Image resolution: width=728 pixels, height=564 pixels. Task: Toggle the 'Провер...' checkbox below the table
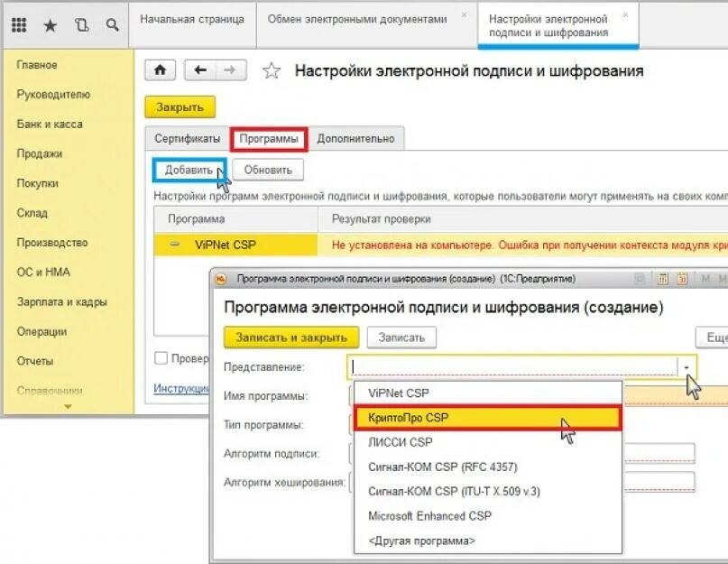click(161, 358)
